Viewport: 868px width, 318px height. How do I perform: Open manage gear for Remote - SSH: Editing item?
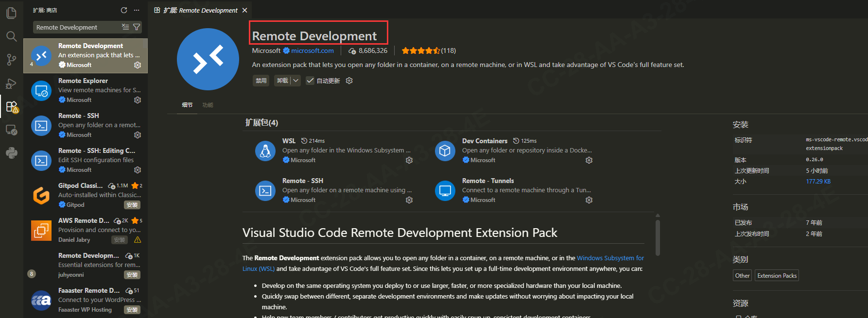pyautogui.click(x=138, y=170)
